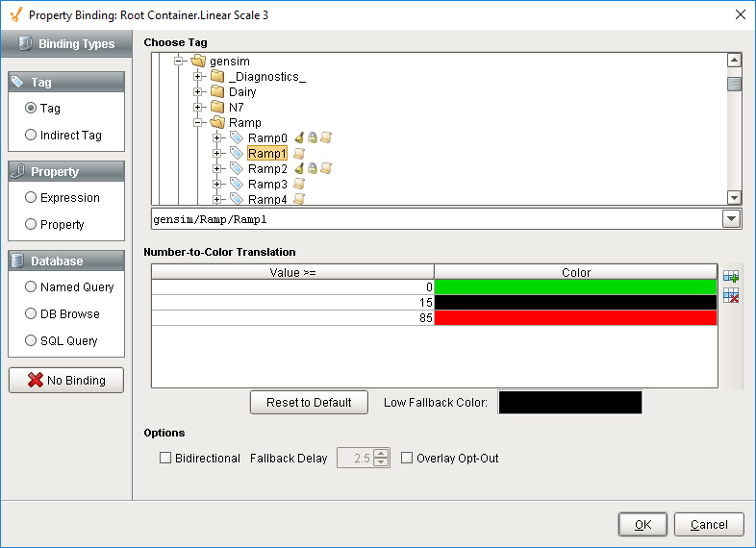Click the tag tree scrollbar down arrow
The width and height of the screenshot is (756, 548).
tap(734, 197)
